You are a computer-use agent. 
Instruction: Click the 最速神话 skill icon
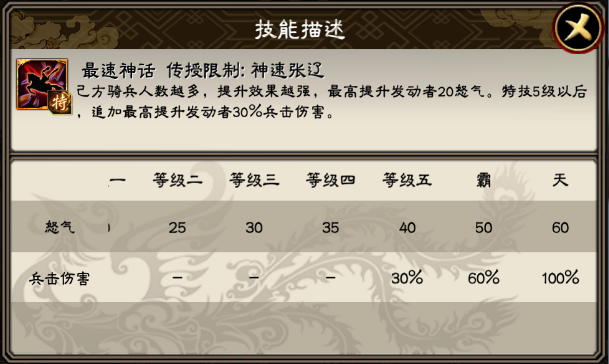(x=42, y=84)
